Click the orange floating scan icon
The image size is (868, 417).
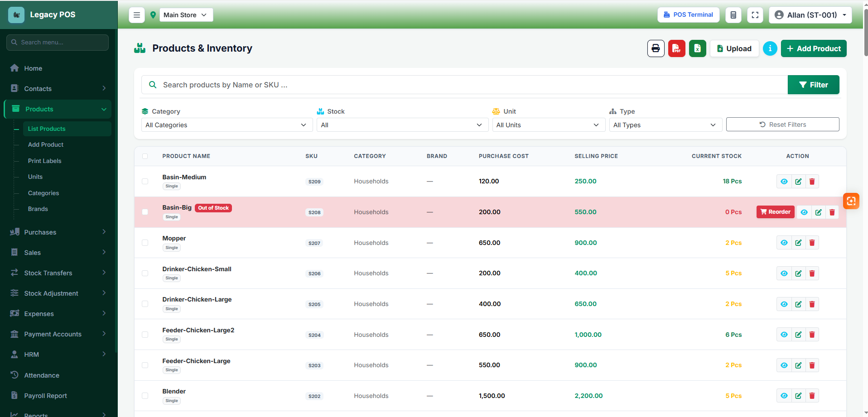click(x=851, y=201)
